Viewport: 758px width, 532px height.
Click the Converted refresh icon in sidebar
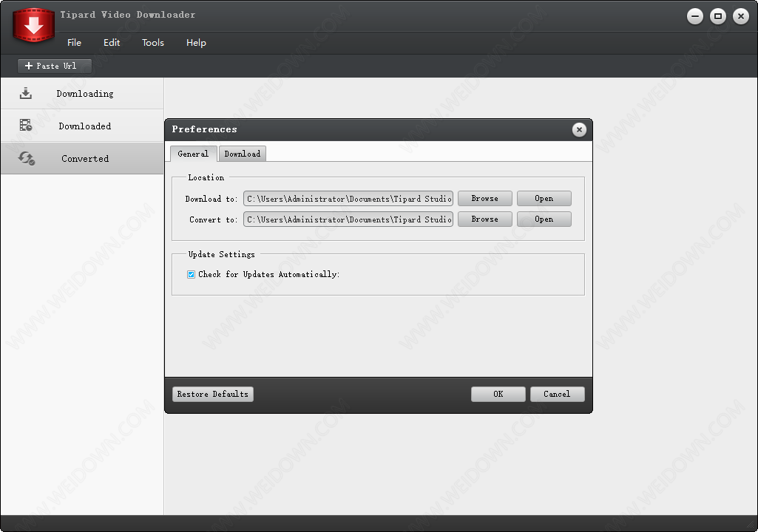click(26, 158)
